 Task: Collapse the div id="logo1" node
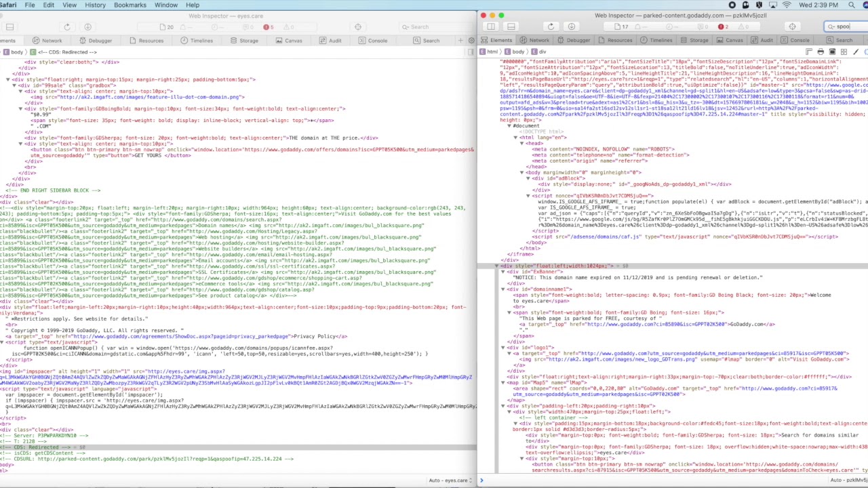click(503, 348)
